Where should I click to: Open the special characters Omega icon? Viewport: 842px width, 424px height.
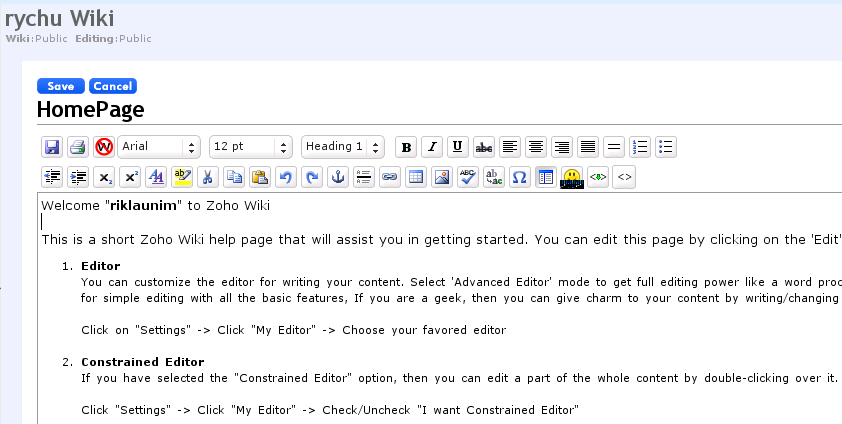coord(519,177)
